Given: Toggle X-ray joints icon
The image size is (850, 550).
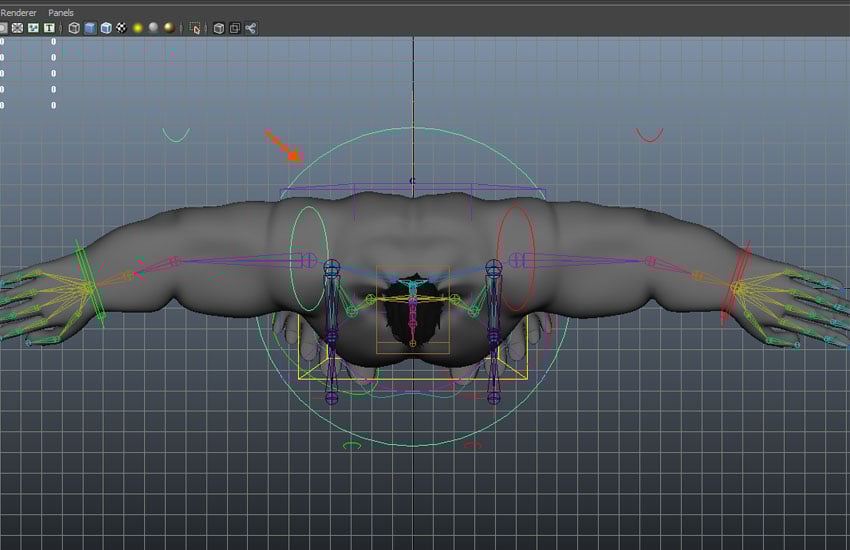Looking at the screenshot, I should [x=251, y=28].
